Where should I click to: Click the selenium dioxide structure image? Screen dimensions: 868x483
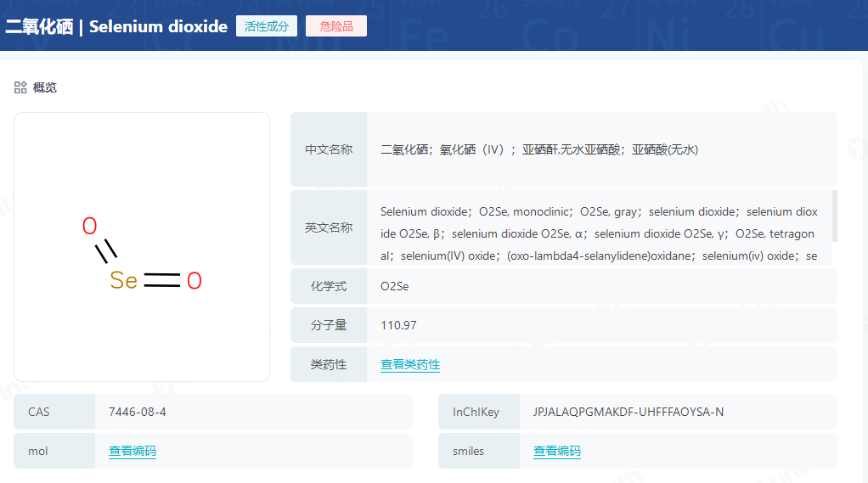point(142,247)
